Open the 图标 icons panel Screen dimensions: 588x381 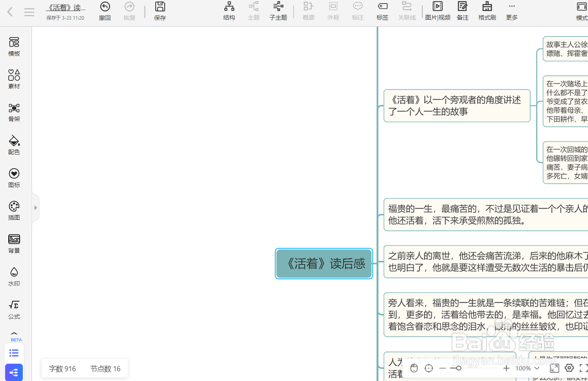(x=14, y=178)
